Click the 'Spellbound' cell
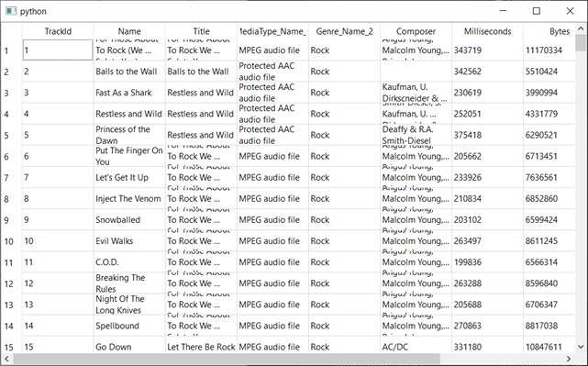 [x=129, y=326]
